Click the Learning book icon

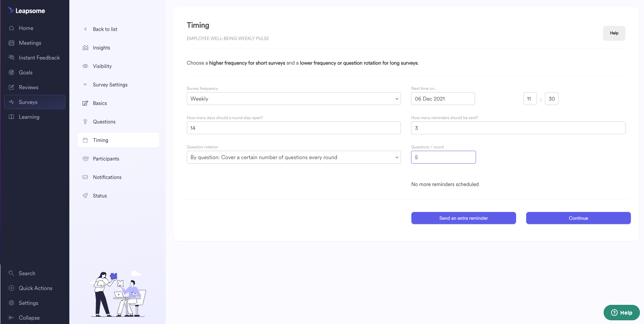[x=11, y=117]
